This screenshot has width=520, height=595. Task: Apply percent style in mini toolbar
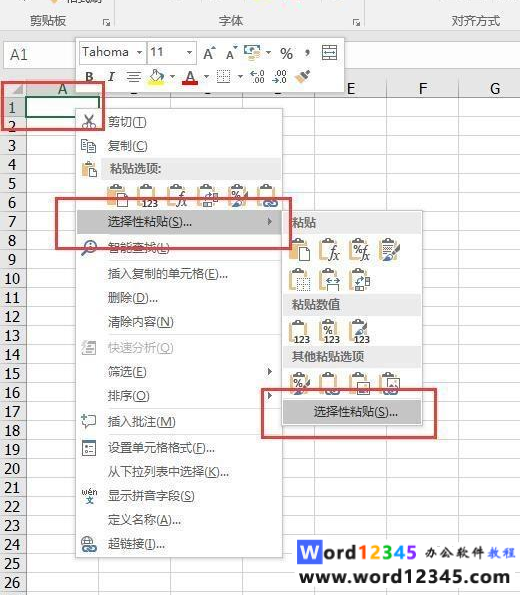tap(286, 54)
